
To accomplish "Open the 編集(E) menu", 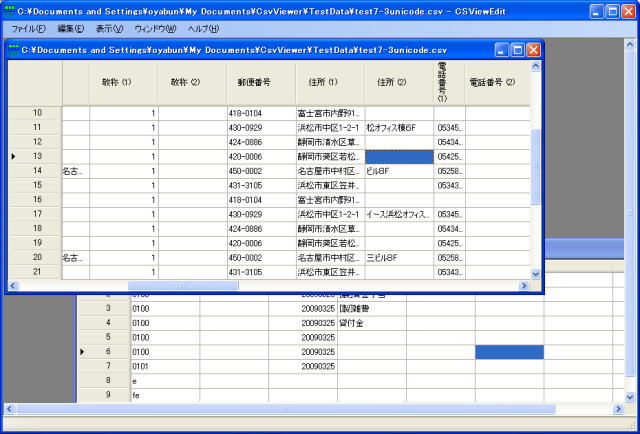I will tap(71, 28).
